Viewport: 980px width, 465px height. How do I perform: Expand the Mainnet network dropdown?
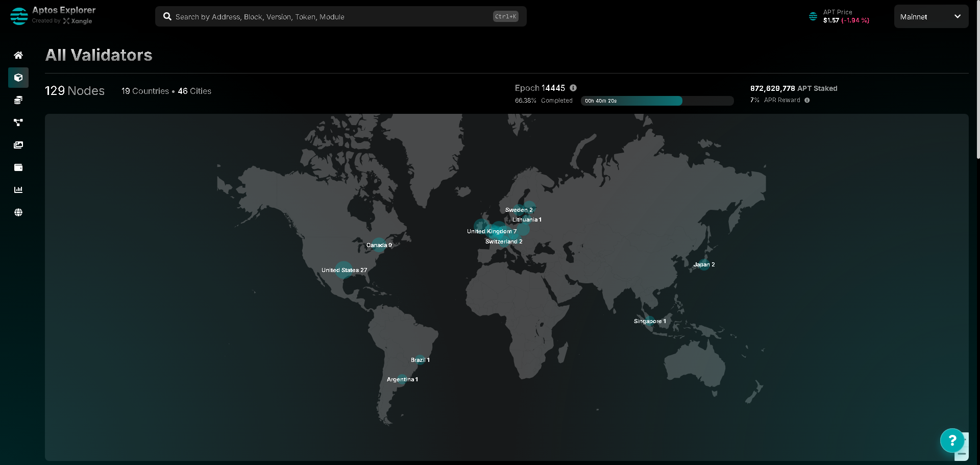click(x=930, y=17)
